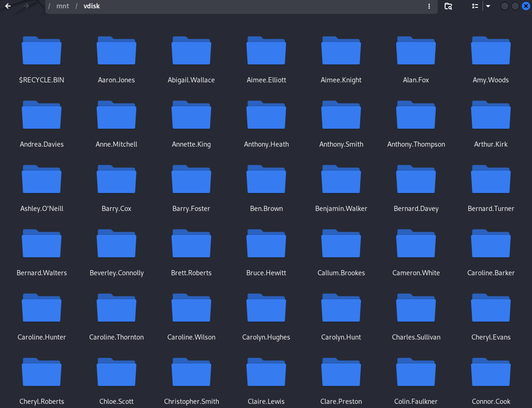Switch view mode with the list view icon
The width and height of the screenshot is (532, 408).
[475, 6]
